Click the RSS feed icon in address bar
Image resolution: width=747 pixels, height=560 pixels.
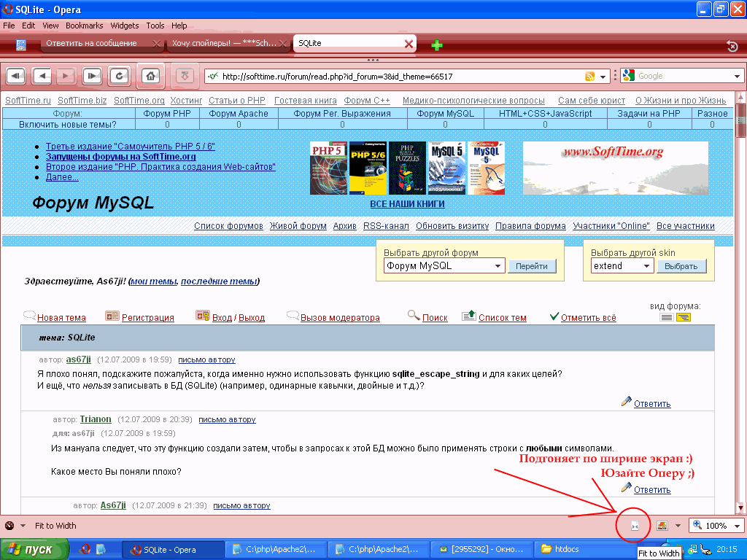589,76
